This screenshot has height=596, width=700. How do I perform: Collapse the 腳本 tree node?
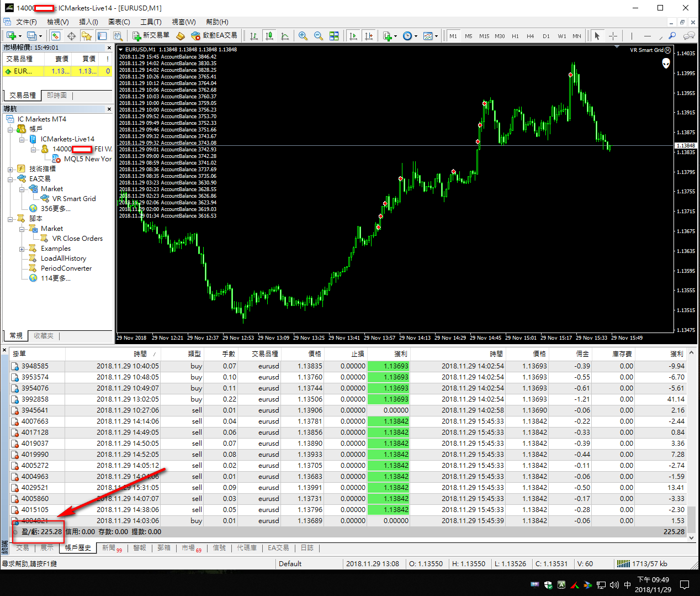(10, 219)
